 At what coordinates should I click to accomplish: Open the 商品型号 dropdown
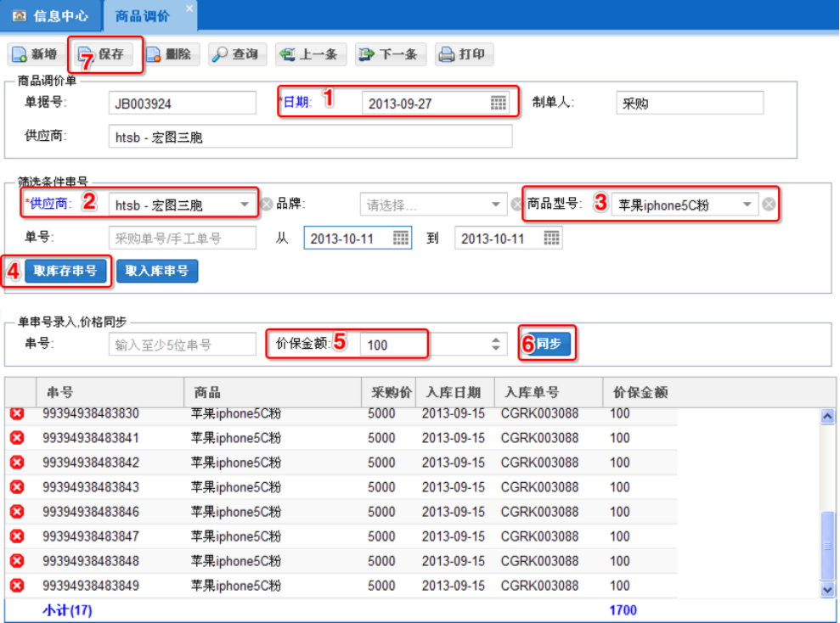point(747,205)
